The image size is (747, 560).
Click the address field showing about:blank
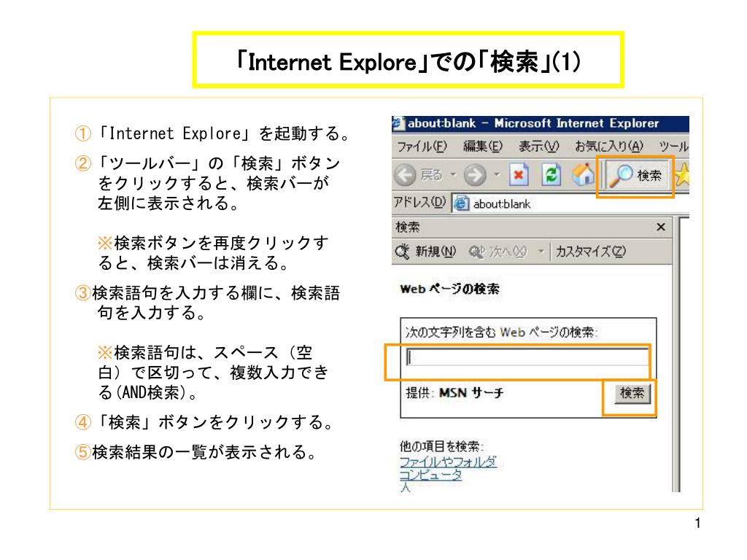(570, 204)
